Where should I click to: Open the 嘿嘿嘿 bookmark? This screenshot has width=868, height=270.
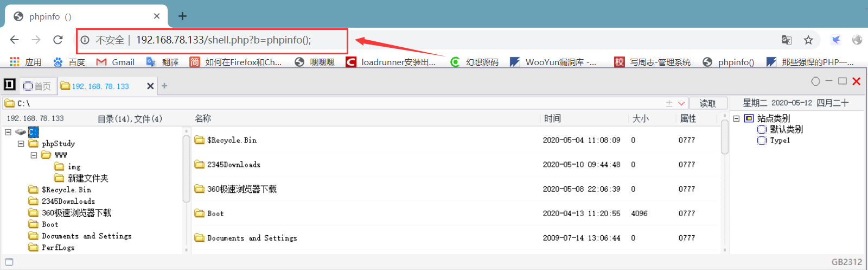[x=315, y=62]
